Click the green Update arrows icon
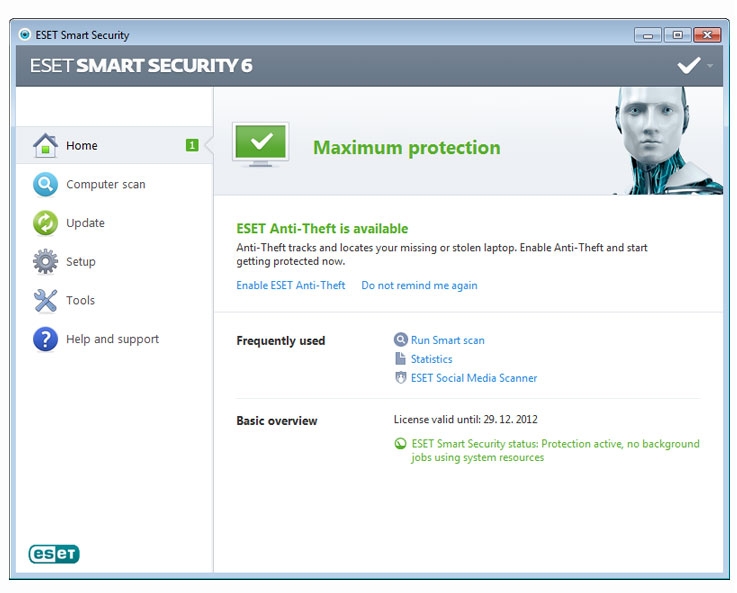Screen dimensions: 737x593 pyautogui.click(x=46, y=223)
